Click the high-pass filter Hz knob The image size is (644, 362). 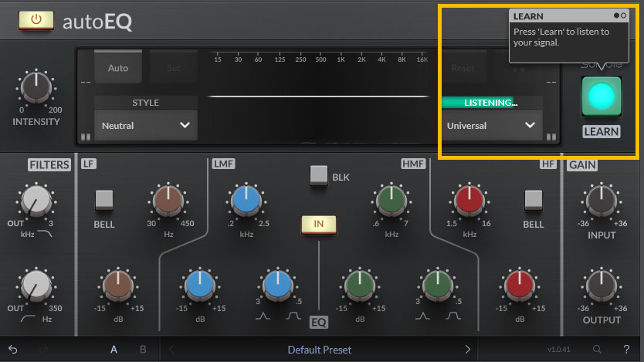pyautogui.click(x=36, y=286)
